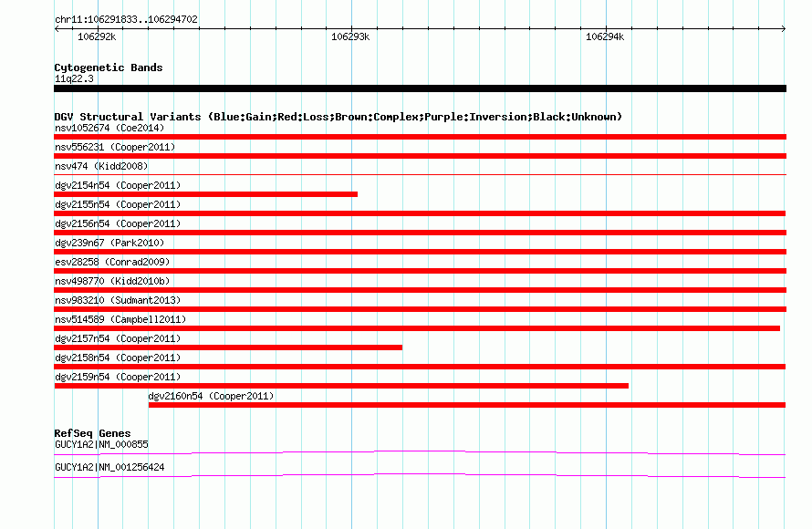The image size is (812, 529).
Task: Click the magenta line for GUCY1A2|NM_000855
Action: tap(420, 452)
